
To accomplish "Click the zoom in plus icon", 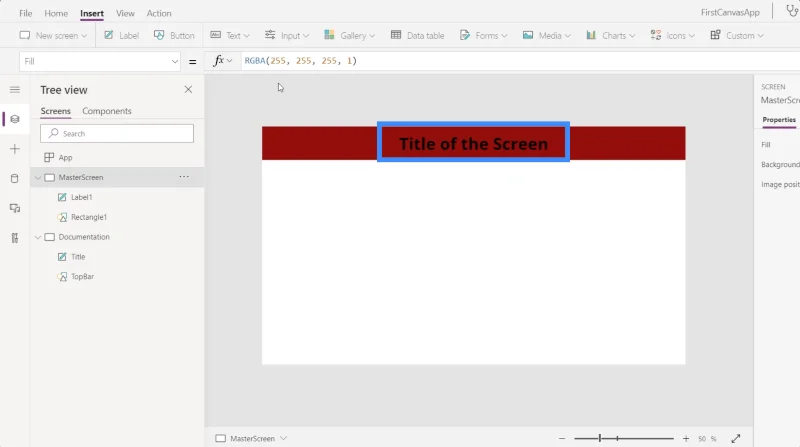I will tap(686, 438).
